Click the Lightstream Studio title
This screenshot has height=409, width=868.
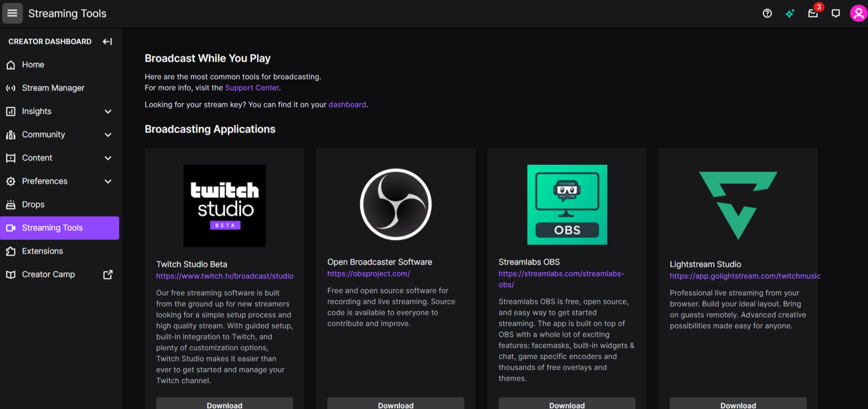(705, 264)
